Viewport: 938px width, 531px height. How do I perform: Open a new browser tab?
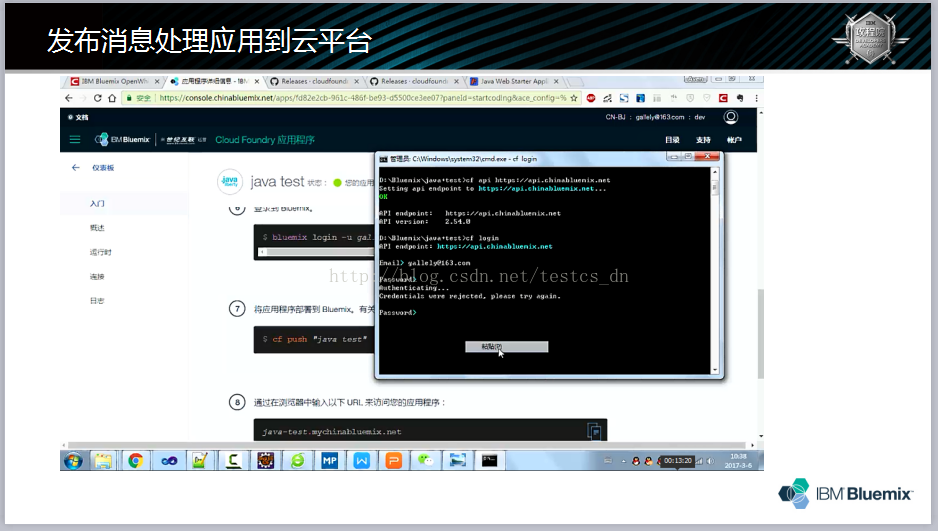575,81
